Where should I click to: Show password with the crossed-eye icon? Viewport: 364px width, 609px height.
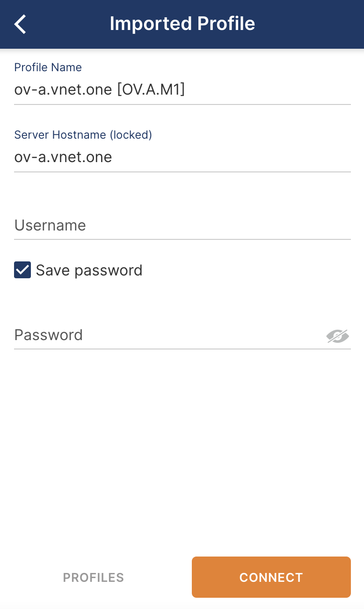pos(338,336)
